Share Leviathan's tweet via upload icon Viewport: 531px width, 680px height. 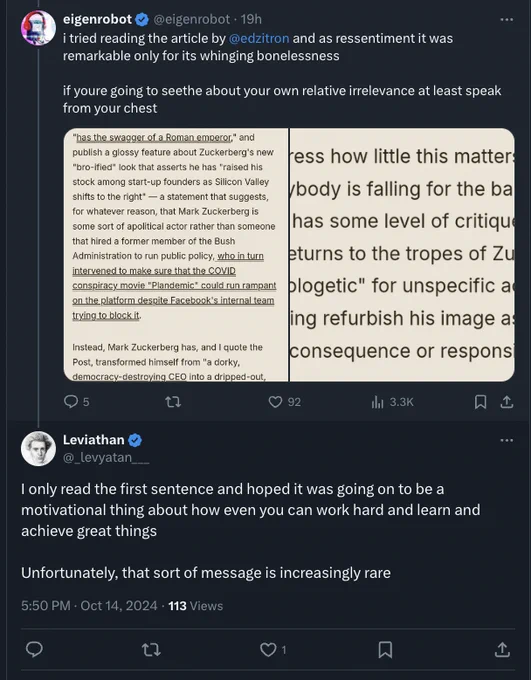pyautogui.click(x=502, y=649)
